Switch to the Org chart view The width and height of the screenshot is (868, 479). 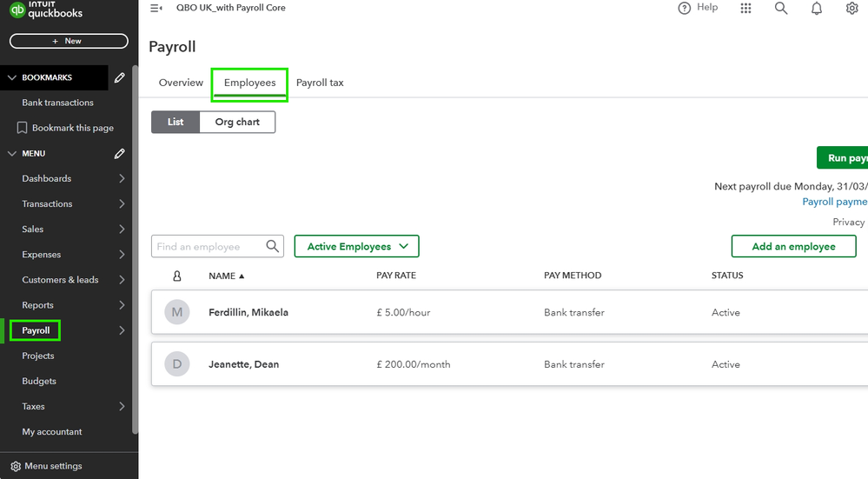tap(237, 123)
